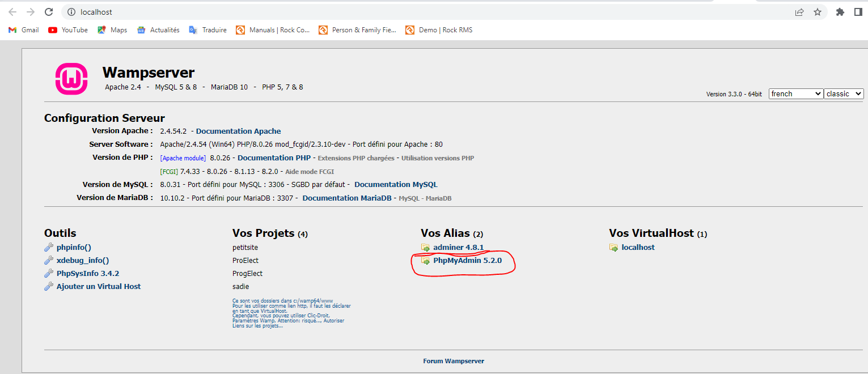The height and width of the screenshot is (374, 868).
Task: Click the Configuration Serveur heading
Action: 104,118
